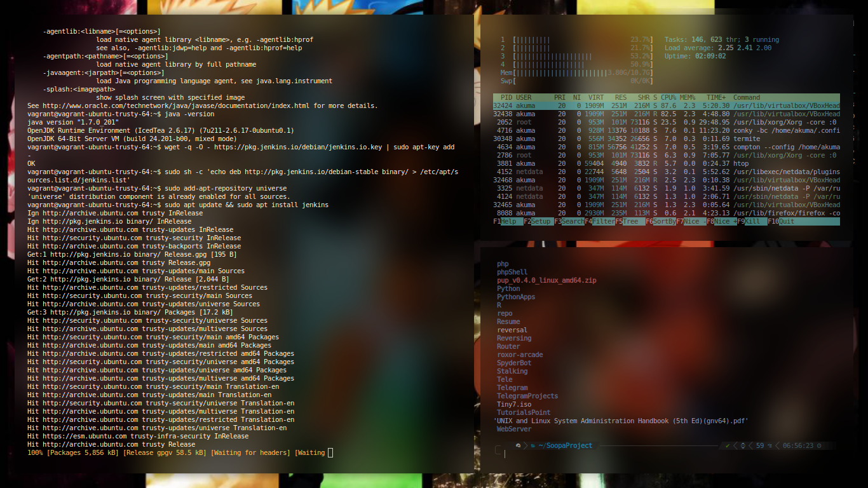The image size is (868, 488).
Task: Click the sudo add-apt-repository universe command
Action: click(x=226, y=188)
